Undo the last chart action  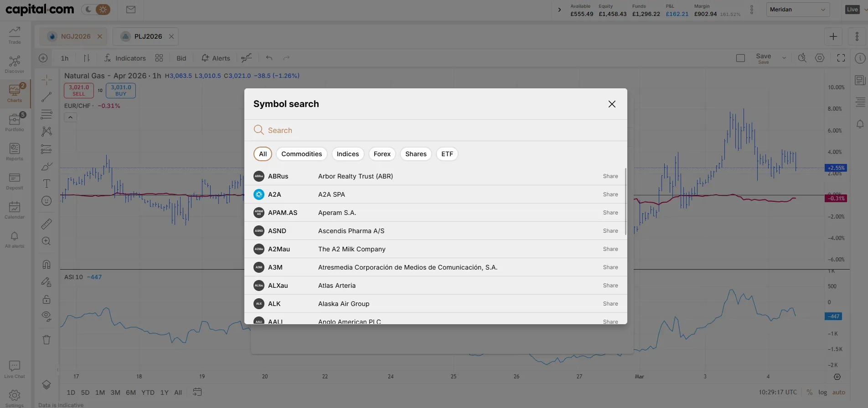pos(269,58)
